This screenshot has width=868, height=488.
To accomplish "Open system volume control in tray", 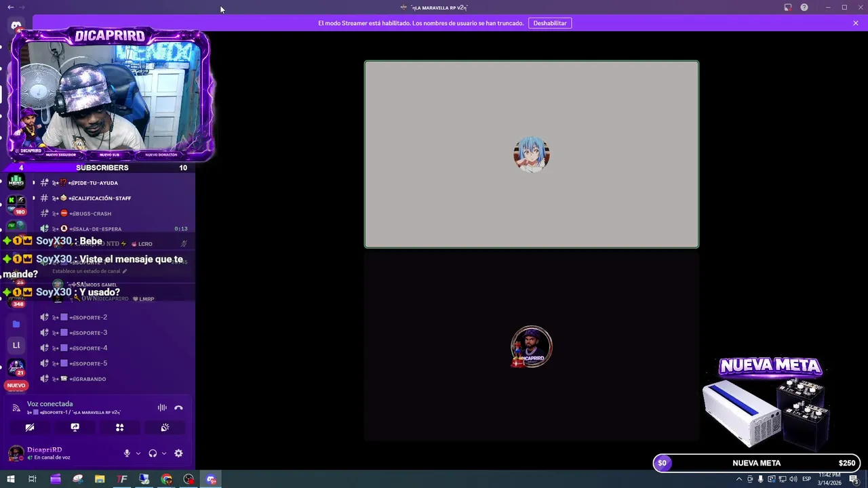I will pos(793,479).
